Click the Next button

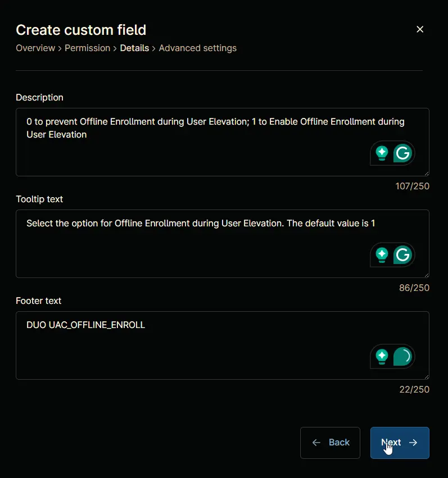400,443
